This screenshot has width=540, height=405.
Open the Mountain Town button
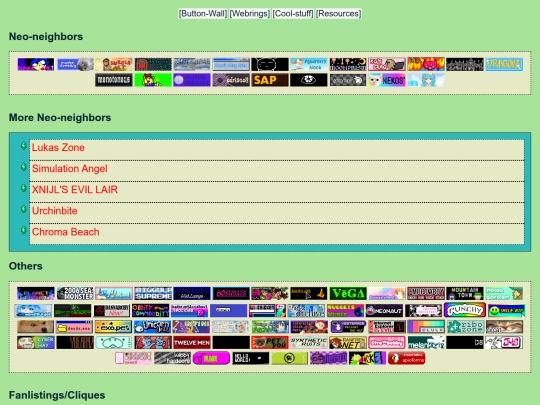[x=465, y=293]
